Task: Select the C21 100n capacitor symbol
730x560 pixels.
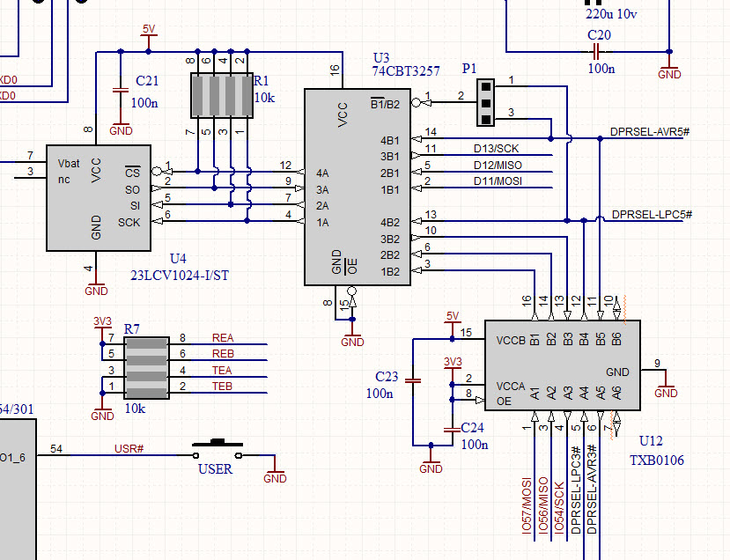Action: click(x=122, y=91)
